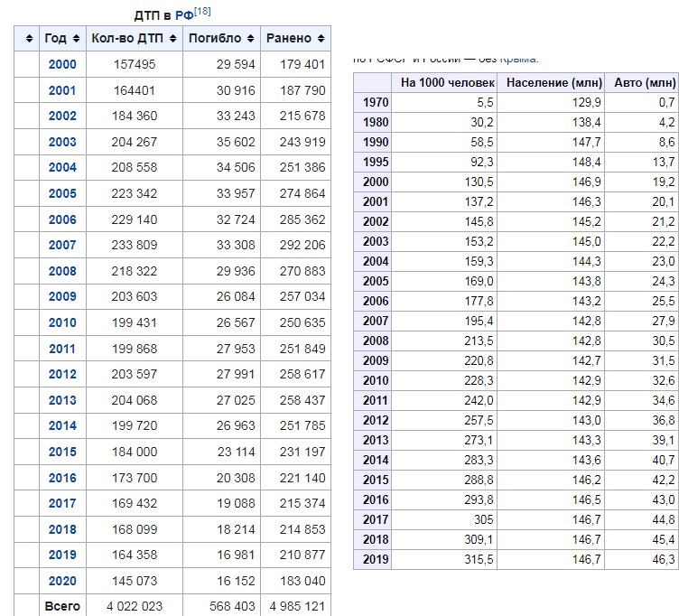Screen dimensions: 688x616
Task: Click the 1970 row header in right table
Action: [373, 102]
